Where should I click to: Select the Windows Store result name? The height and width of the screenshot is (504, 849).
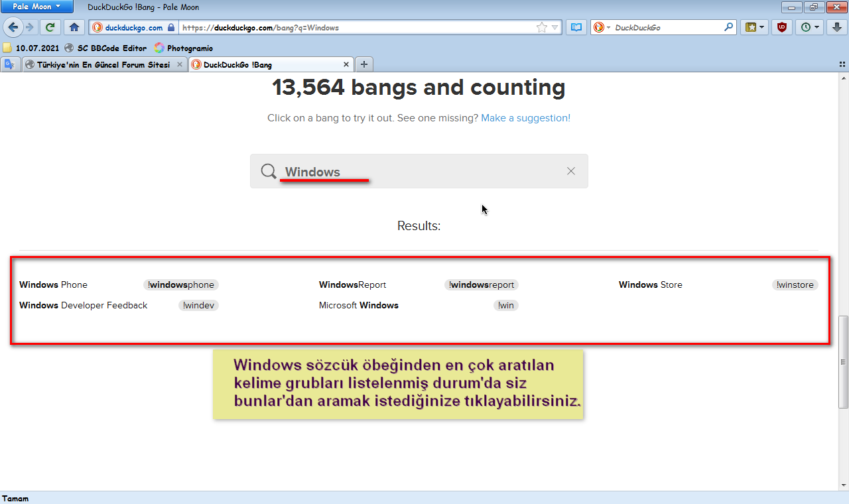(651, 284)
